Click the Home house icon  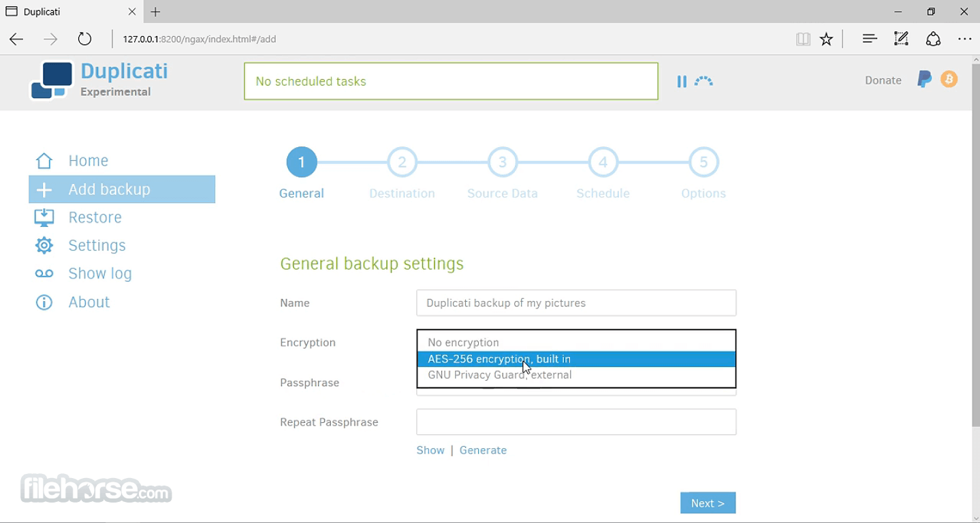[x=44, y=161]
